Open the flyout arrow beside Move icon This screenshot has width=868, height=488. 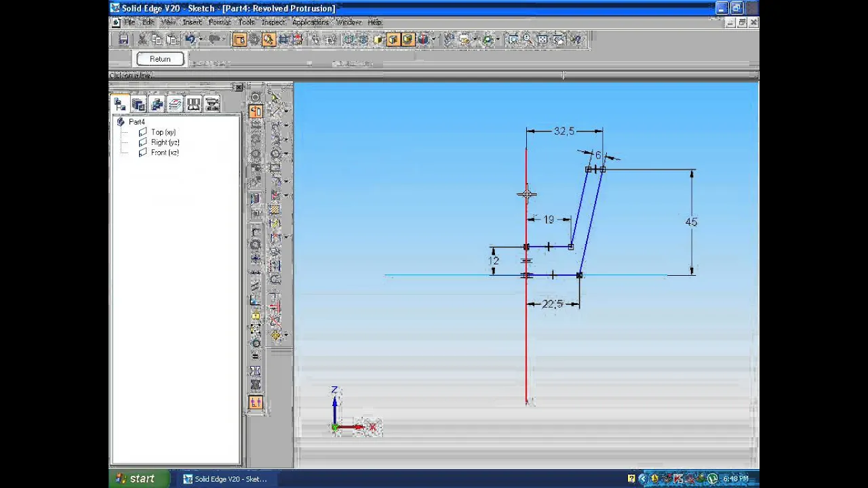tap(286, 335)
